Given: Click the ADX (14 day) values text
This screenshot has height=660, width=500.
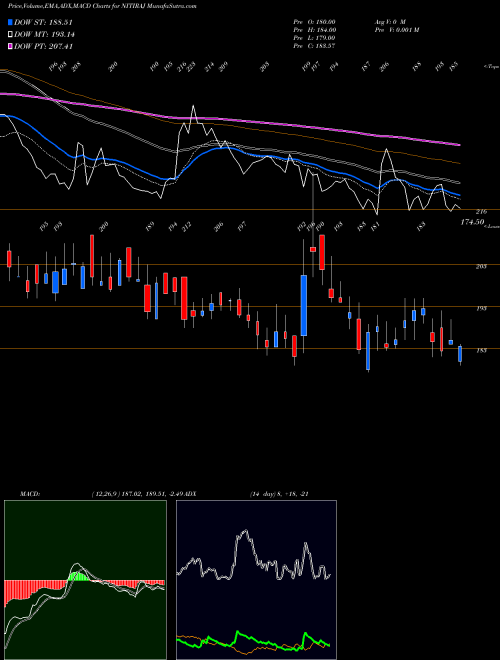Looking at the screenshot, I should (x=279, y=494).
